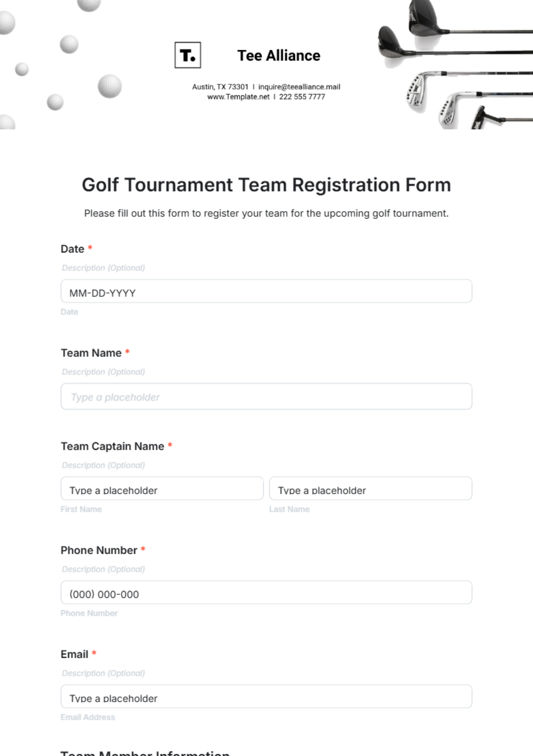Select the First Name input box
Screen dimensions: 533x756
[x=162, y=489]
